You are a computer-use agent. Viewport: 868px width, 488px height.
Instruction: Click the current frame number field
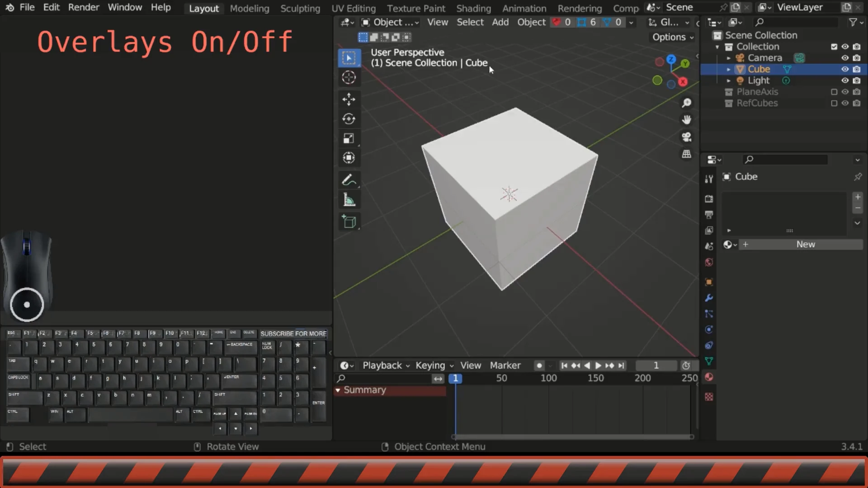656,366
